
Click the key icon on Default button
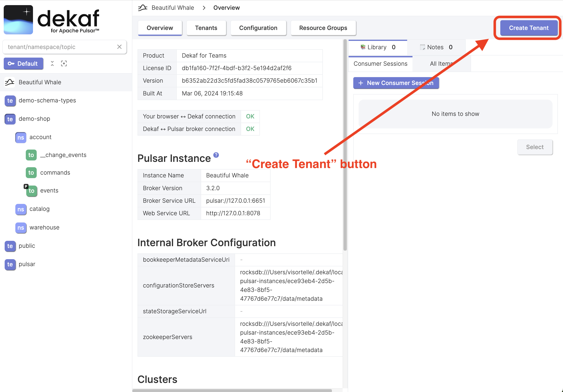[x=11, y=63]
